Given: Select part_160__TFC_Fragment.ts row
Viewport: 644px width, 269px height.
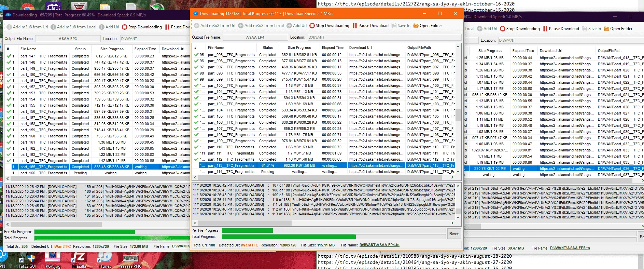Looking at the screenshot, I should coord(98,136).
